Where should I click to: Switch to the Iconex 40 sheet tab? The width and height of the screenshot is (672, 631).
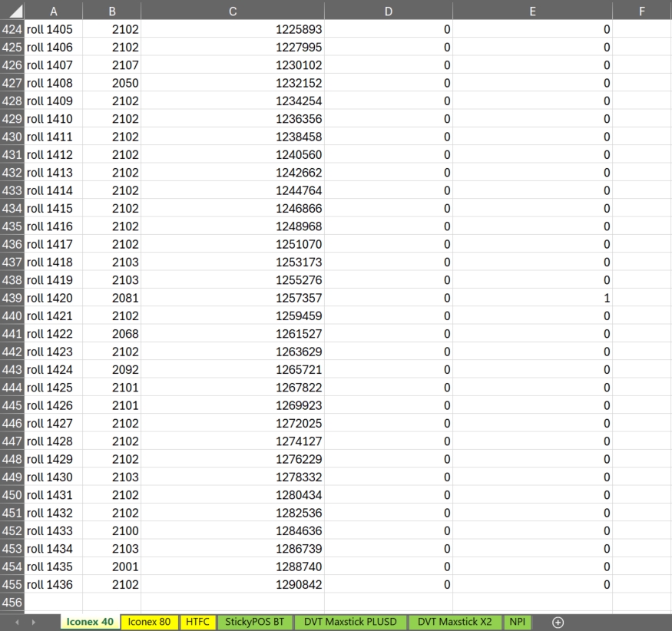click(x=90, y=622)
